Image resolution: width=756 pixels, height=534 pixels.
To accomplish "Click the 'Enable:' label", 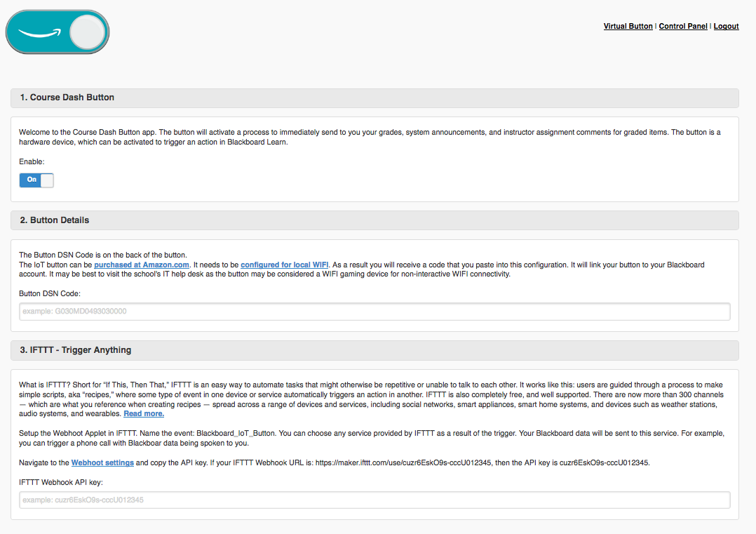I will [x=32, y=161].
